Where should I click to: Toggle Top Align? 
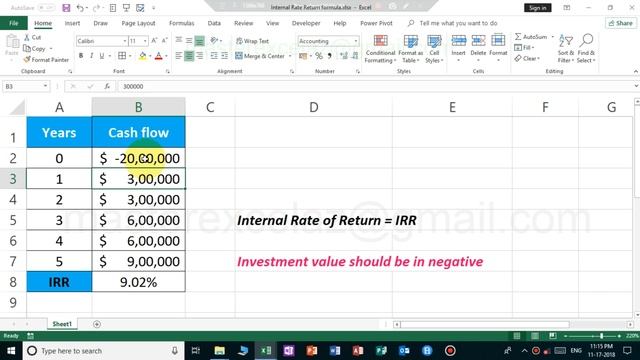[178, 40]
